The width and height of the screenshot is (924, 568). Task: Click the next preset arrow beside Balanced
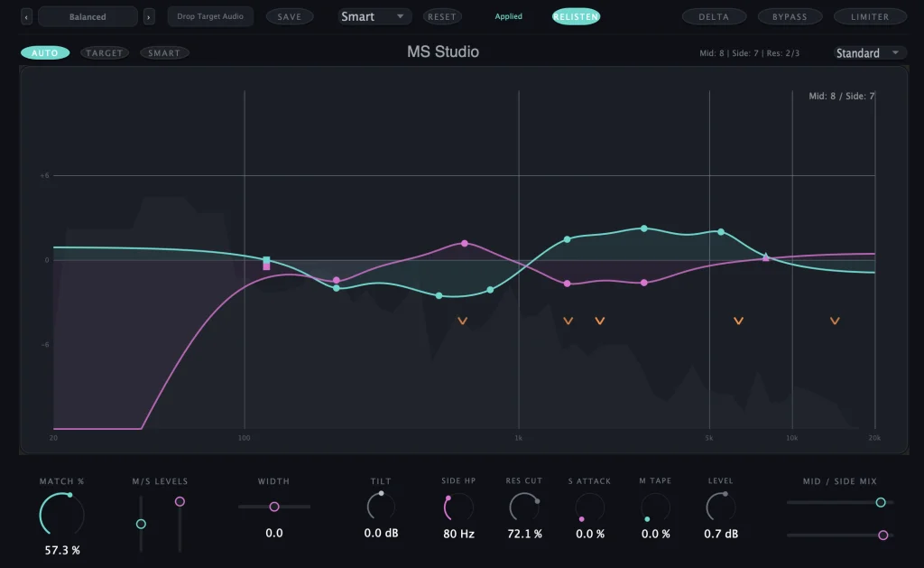(148, 16)
